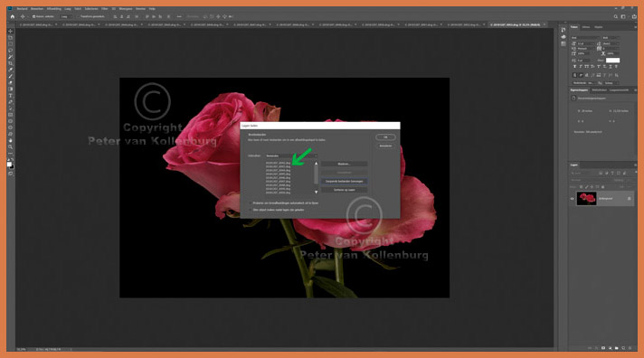This screenshot has width=644, height=358.
Task: Open the Afbeelding menu
Action: point(53,9)
